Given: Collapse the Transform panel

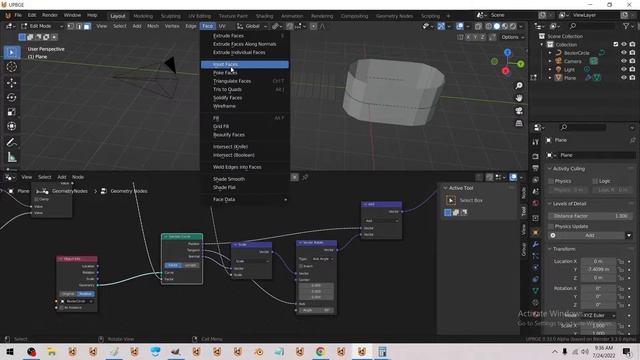Looking at the screenshot, I should (549, 249).
